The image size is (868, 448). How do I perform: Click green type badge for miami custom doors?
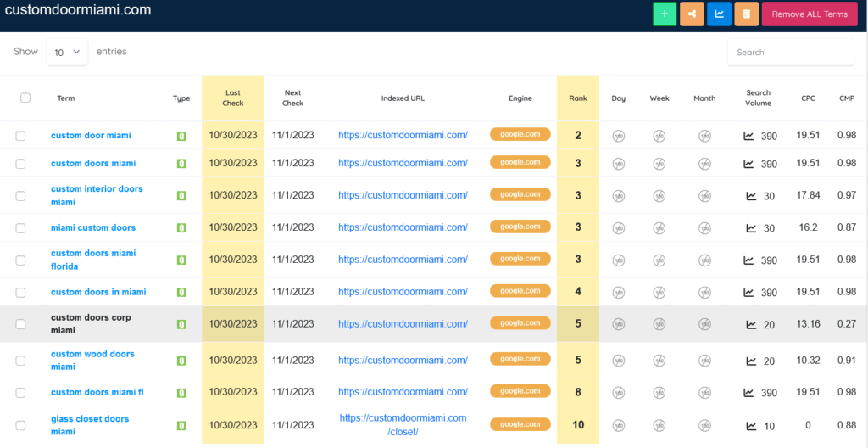[181, 227]
